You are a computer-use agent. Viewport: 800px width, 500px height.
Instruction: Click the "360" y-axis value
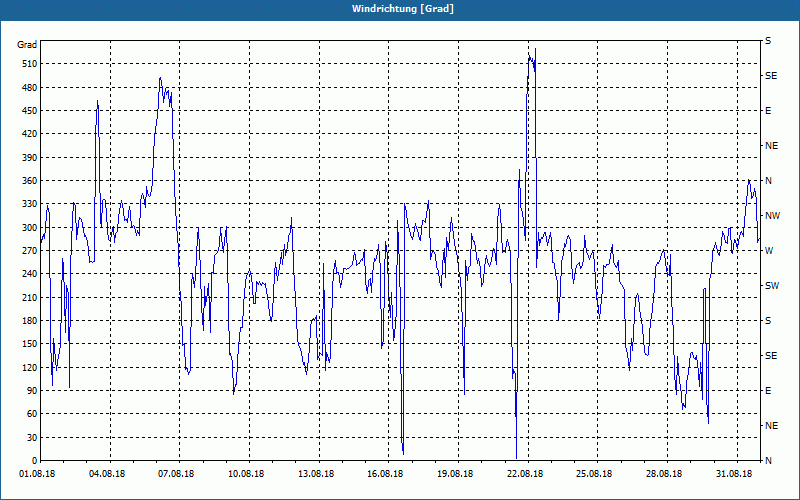30,181
